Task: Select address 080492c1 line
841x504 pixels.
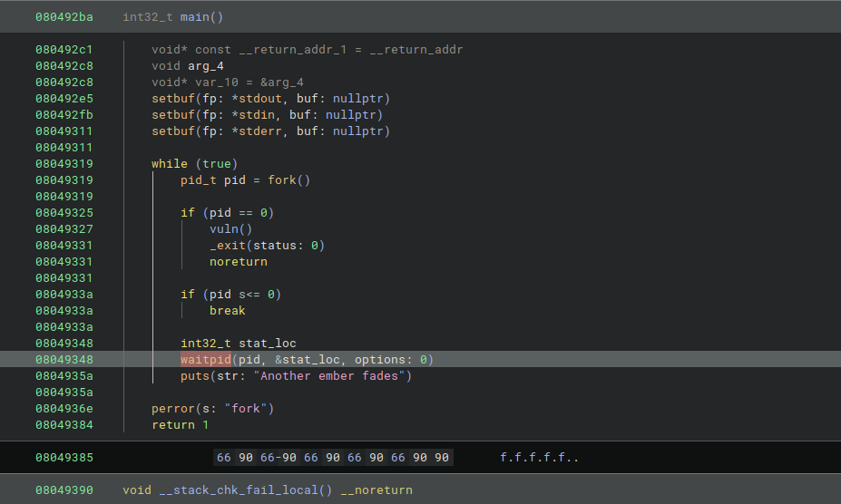Action: (64, 50)
